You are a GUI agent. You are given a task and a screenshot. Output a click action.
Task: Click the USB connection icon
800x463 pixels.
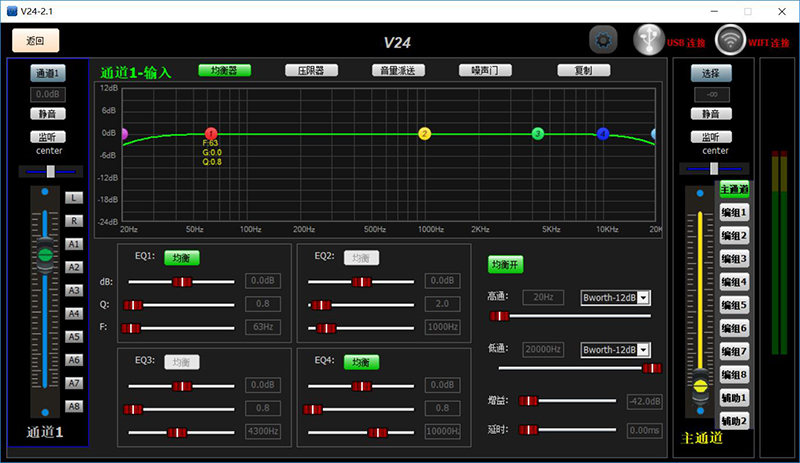coord(649,40)
